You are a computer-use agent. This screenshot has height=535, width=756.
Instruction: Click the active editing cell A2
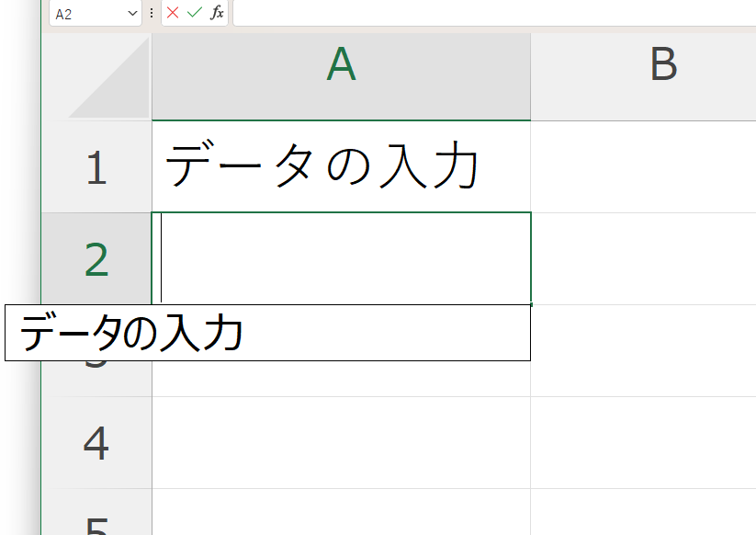point(341,258)
